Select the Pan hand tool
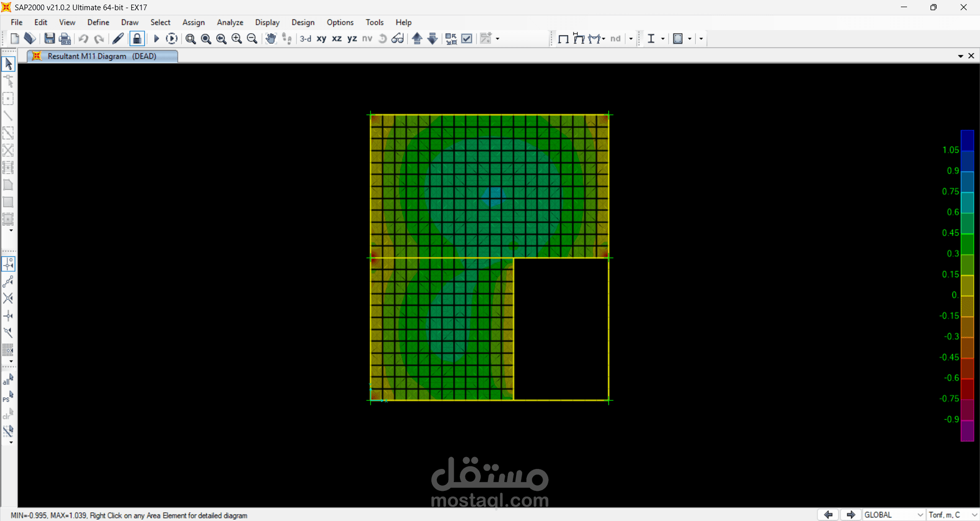The width and height of the screenshot is (980, 521). click(271, 39)
